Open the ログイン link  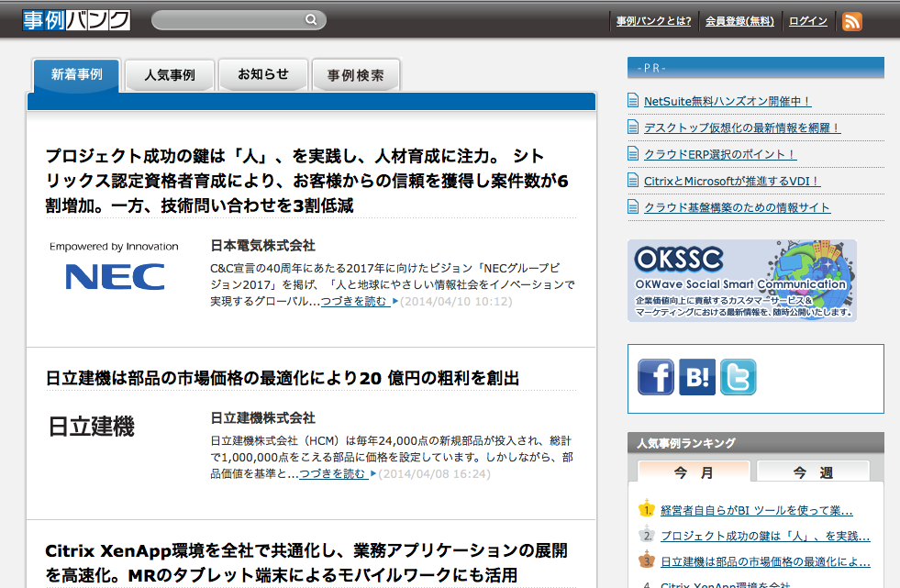click(808, 21)
